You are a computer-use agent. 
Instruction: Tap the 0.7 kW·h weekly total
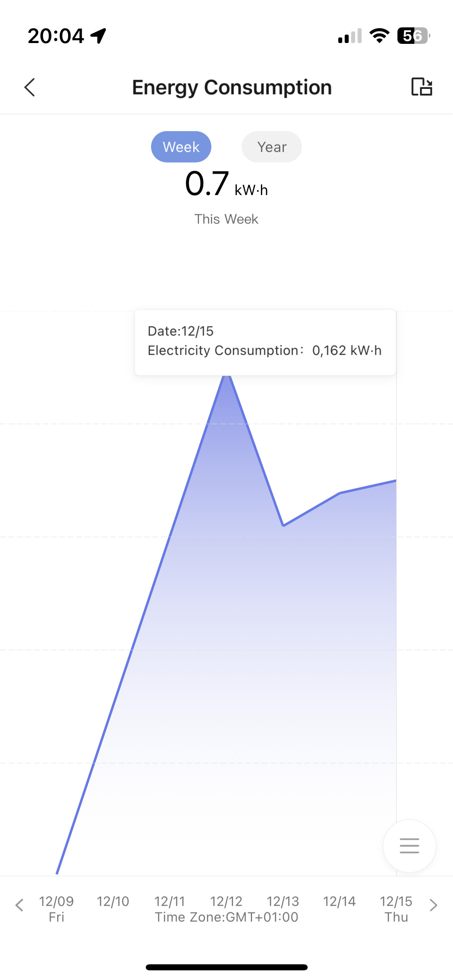tap(226, 184)
